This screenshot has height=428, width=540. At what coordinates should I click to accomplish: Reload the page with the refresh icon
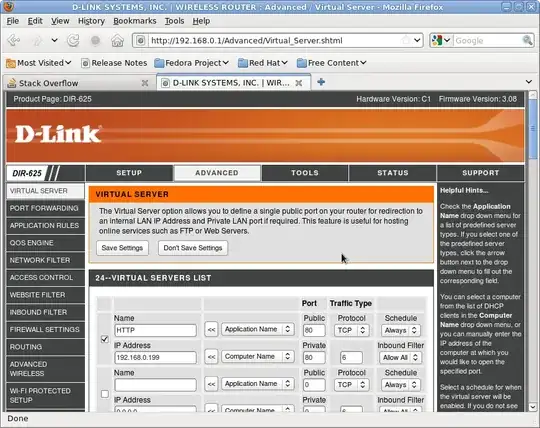[x=73, y=40]
